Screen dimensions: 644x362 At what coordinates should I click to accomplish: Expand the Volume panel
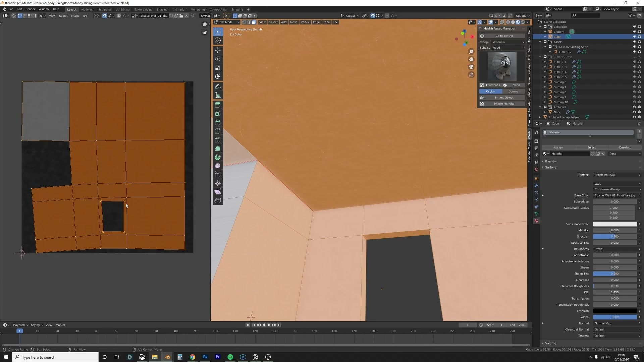tap(550, 343)
